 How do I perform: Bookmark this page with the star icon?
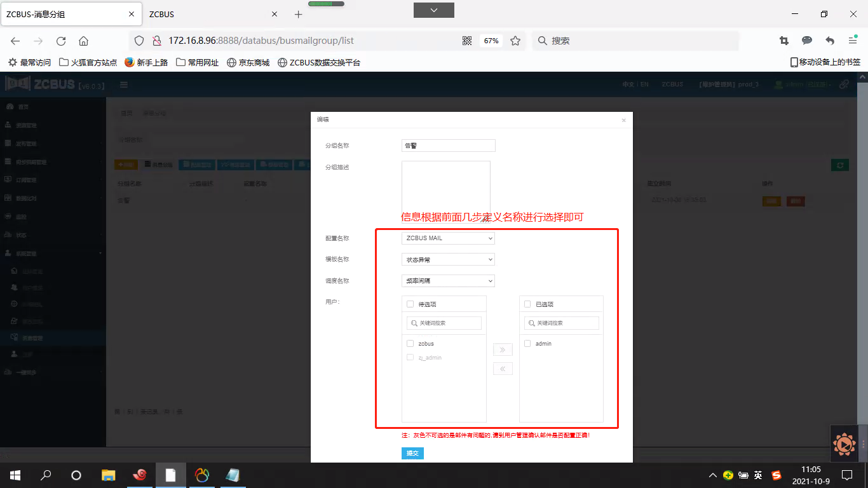(515, 41)
